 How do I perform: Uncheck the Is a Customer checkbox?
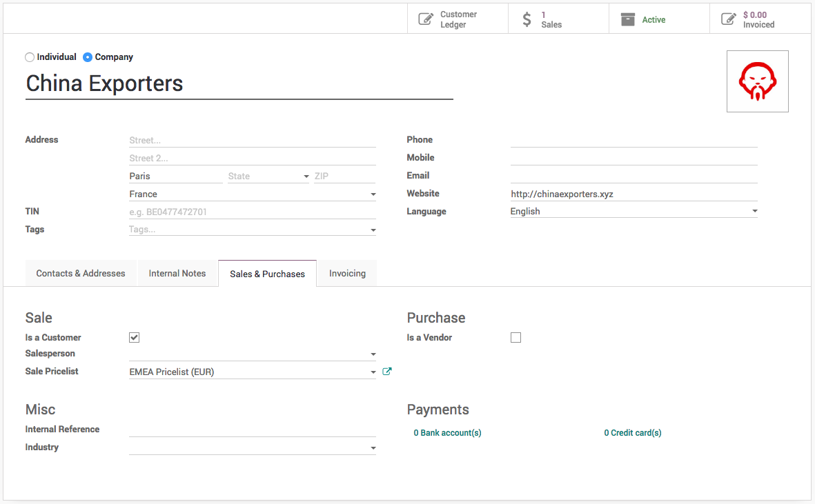(135, 337)
